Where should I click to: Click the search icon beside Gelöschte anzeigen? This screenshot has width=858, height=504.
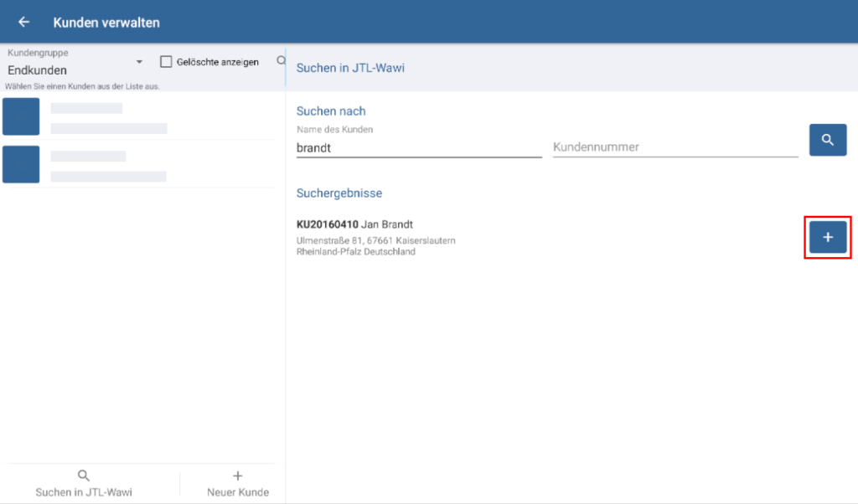coord(281,61)
